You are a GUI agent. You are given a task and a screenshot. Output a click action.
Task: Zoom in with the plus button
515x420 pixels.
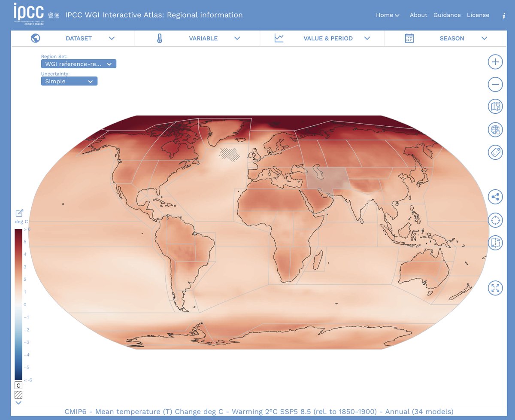click(x=495, y=62)
